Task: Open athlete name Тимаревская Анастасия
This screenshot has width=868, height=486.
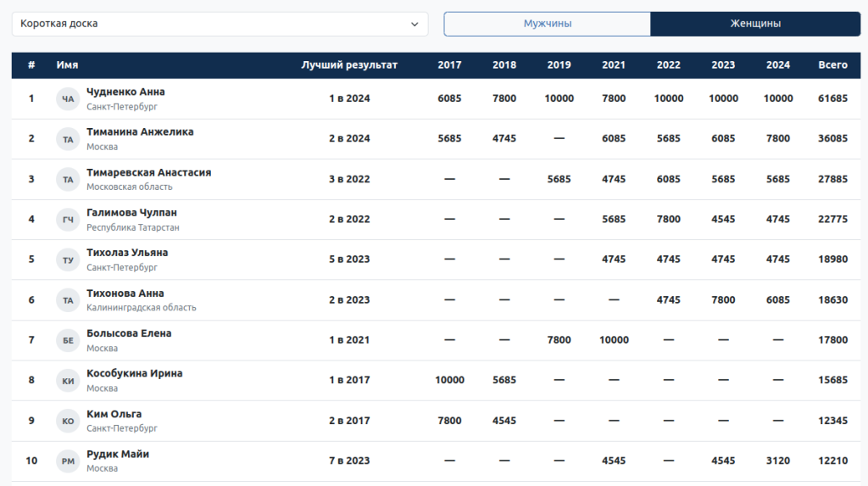Action: [x=148, y=172]
